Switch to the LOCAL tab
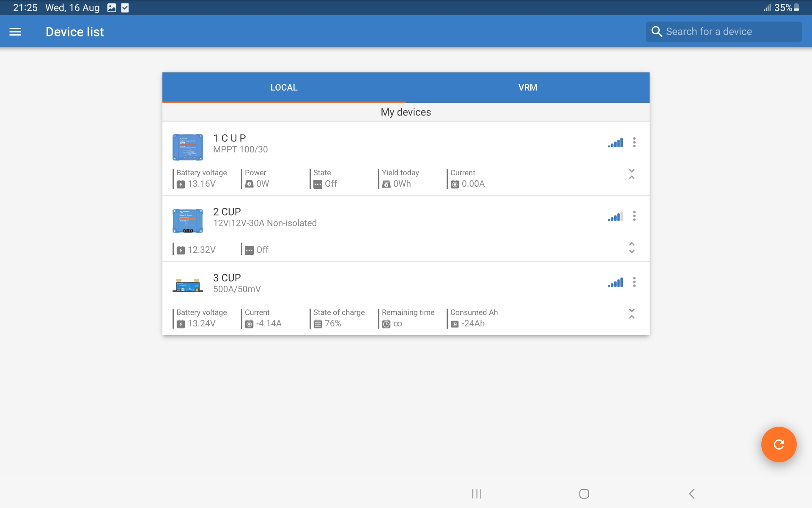This screenshot has width=812, height=508. click(284, 88)
